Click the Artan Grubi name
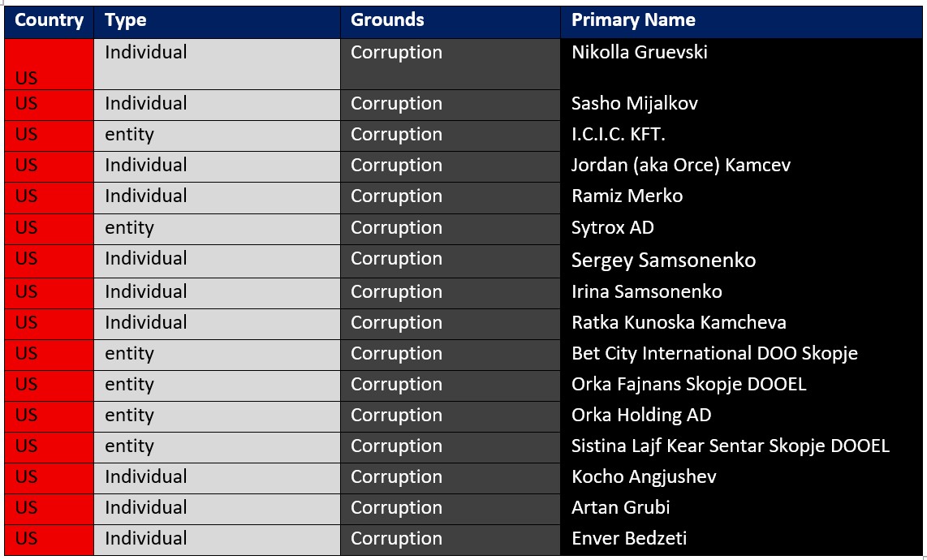The image size is (927, 560). tap(621, 508)
